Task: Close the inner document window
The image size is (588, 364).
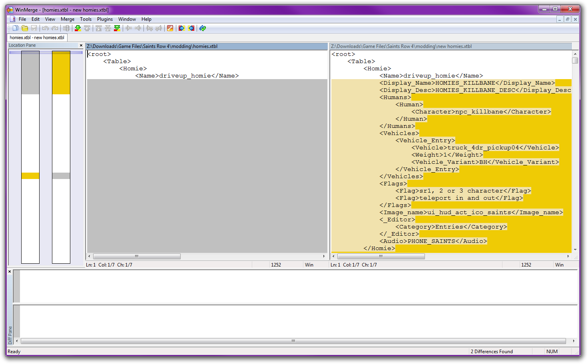Action: pos(575,19)
